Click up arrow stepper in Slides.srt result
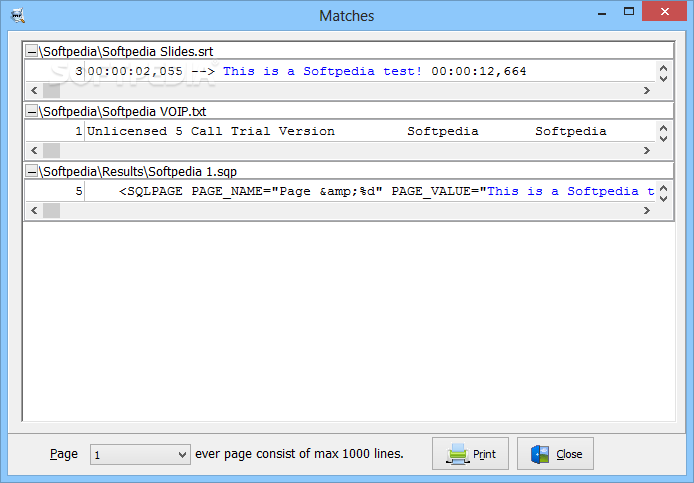Image resolution: width=694 pixels, height=483 pixels. click(663, 68)
